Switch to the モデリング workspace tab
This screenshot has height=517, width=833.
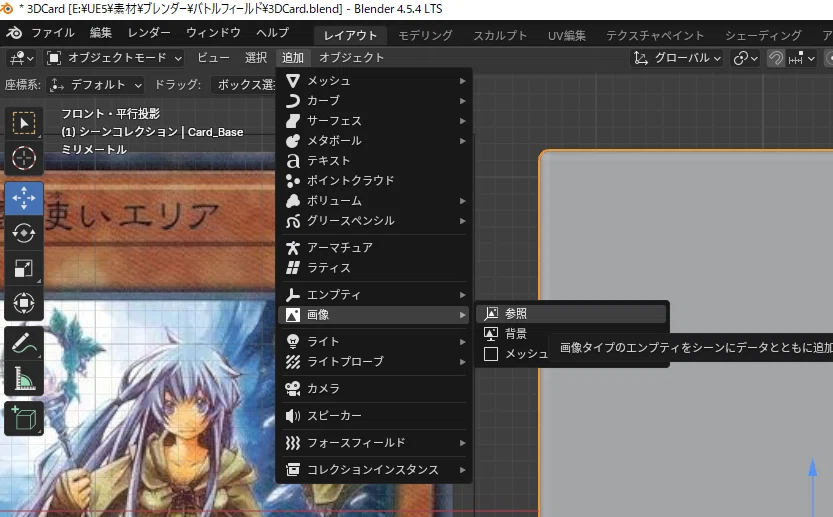coord(425,36)
